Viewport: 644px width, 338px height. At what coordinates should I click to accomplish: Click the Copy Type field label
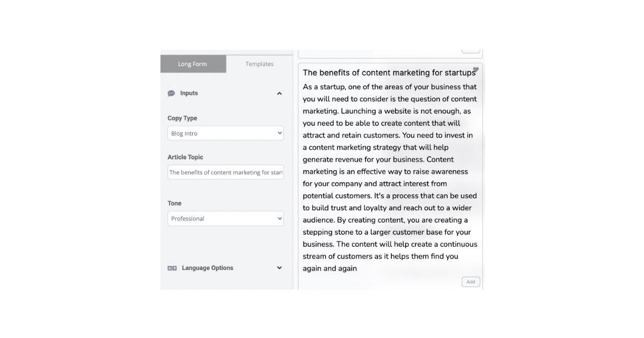(x=182, y=118)
